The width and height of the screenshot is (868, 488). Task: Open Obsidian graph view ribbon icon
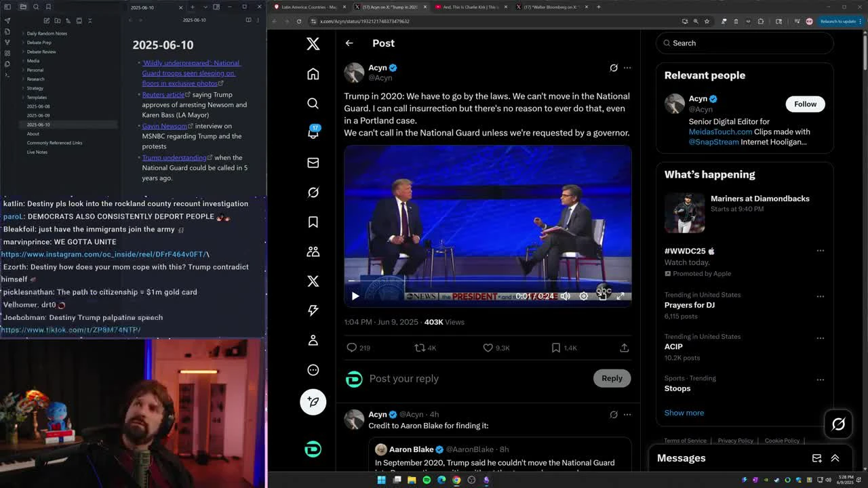7,42
